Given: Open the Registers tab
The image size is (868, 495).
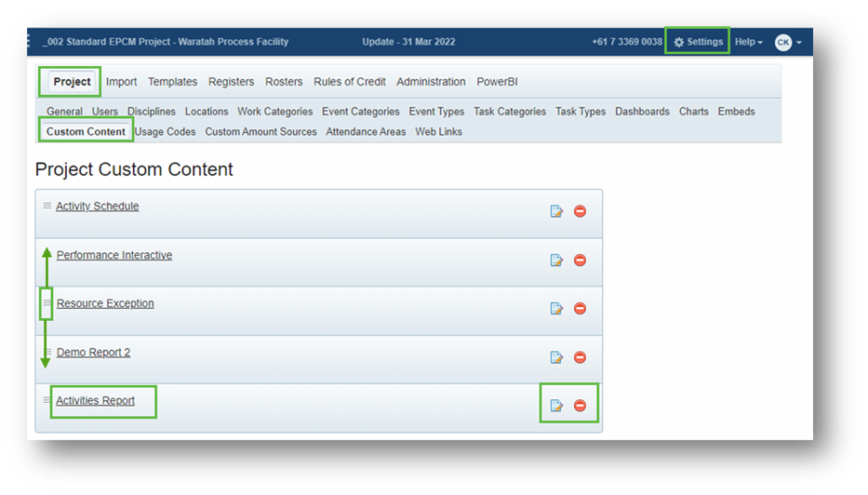Looking at the screenshot, I should tap(231, 81).
